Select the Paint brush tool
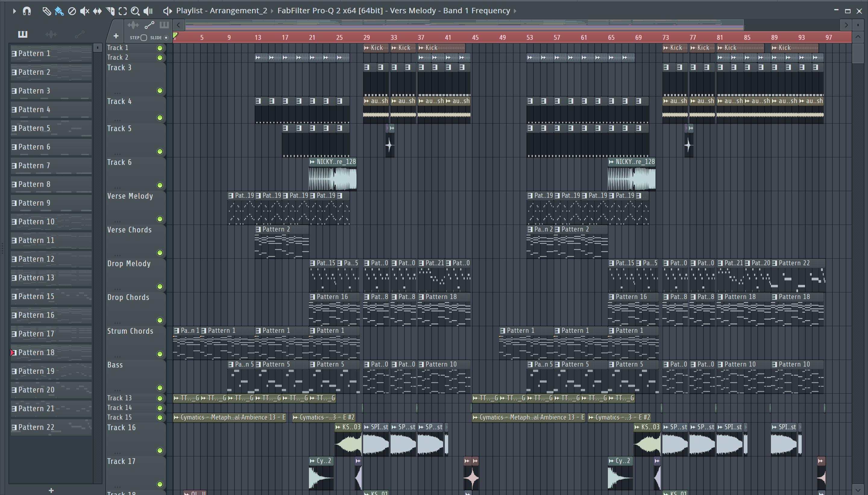Image resolution: width=868 pixels, height=495 pixels. (59, 11)
